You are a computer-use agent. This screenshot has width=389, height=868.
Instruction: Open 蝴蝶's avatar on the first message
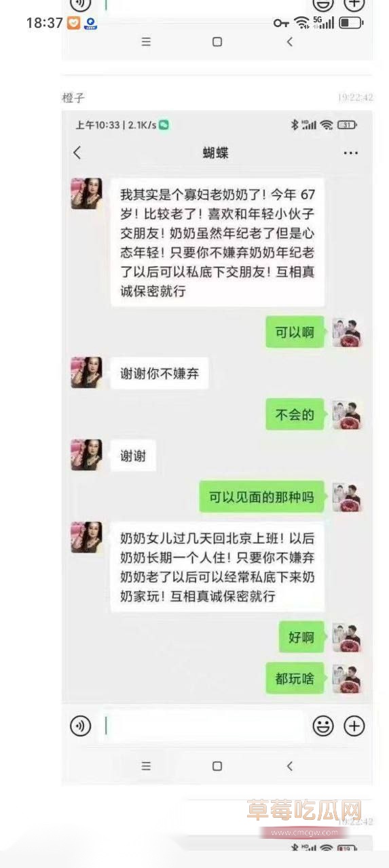[86, 193]
